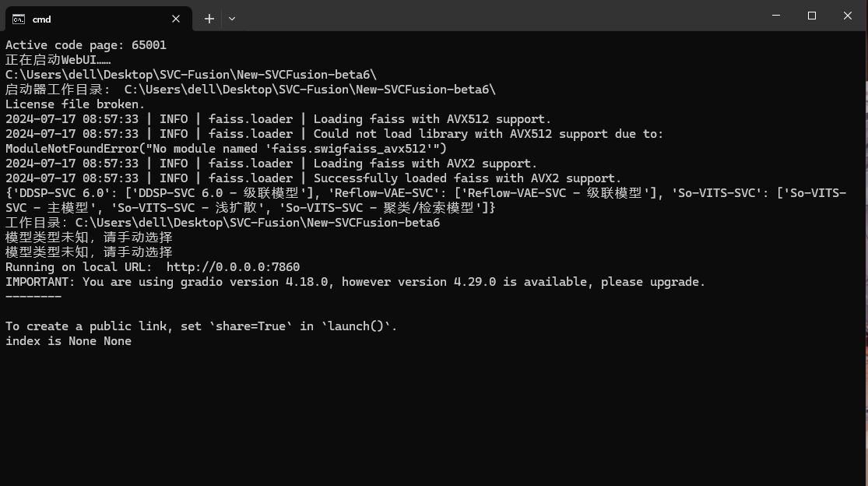Close the cmd tab with its X
The image size is (868, 486).
tap(176, 19)
